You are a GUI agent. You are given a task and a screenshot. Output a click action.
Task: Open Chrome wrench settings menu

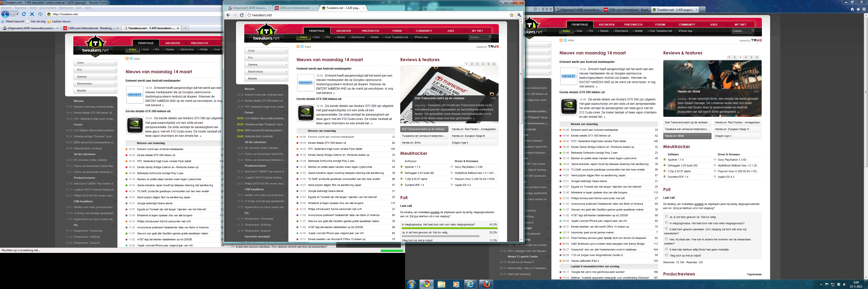coord(519,15)
